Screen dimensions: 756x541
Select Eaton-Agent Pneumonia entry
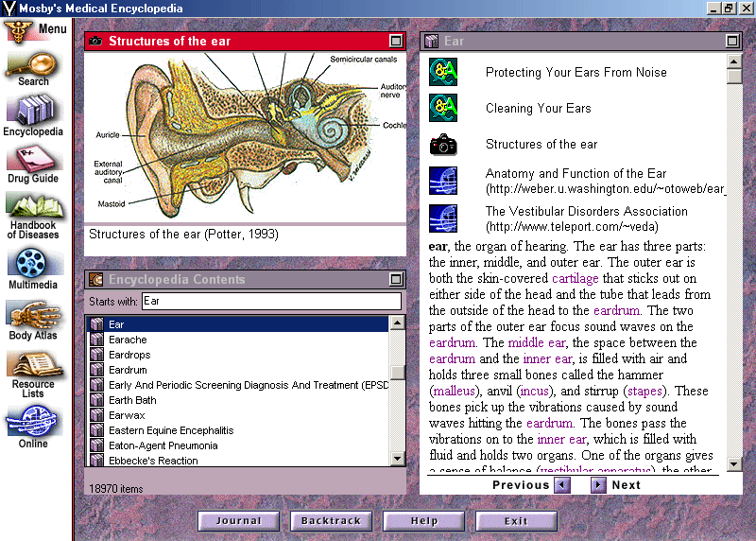tap(238, 445)
